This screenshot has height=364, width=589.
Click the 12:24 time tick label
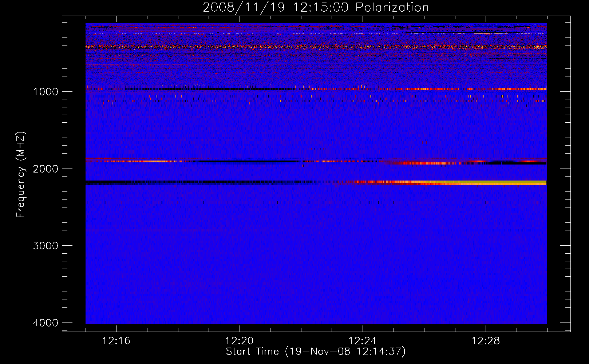(x=363, y=341)
